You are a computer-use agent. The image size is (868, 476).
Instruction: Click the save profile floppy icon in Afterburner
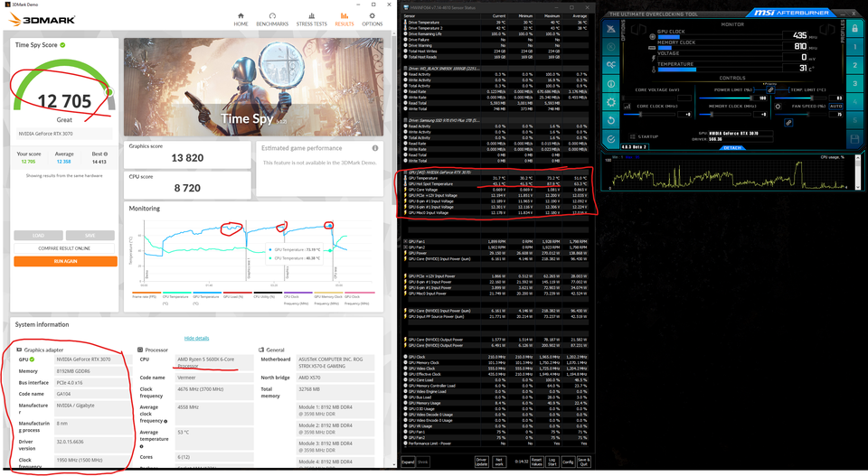click(854, 139)
